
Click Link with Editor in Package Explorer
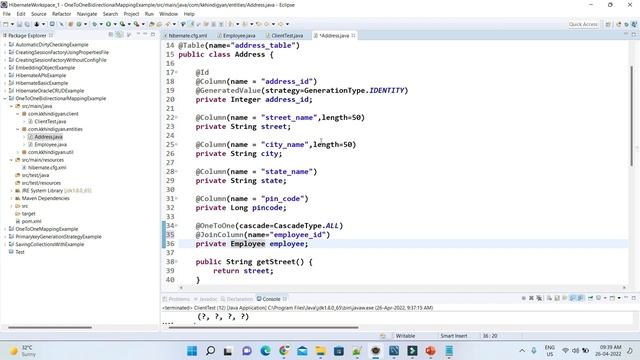coord(119,35)
